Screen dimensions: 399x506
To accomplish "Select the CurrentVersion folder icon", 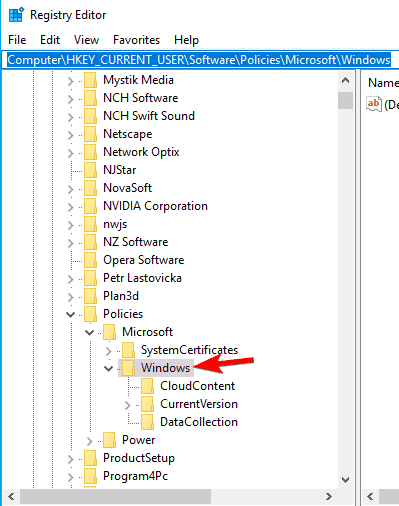I will coord(147,404).
